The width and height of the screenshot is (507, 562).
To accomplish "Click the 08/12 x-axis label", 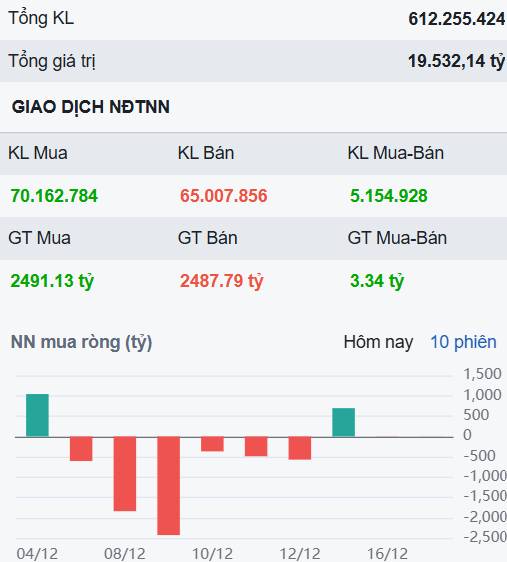I will coord(125,553).
